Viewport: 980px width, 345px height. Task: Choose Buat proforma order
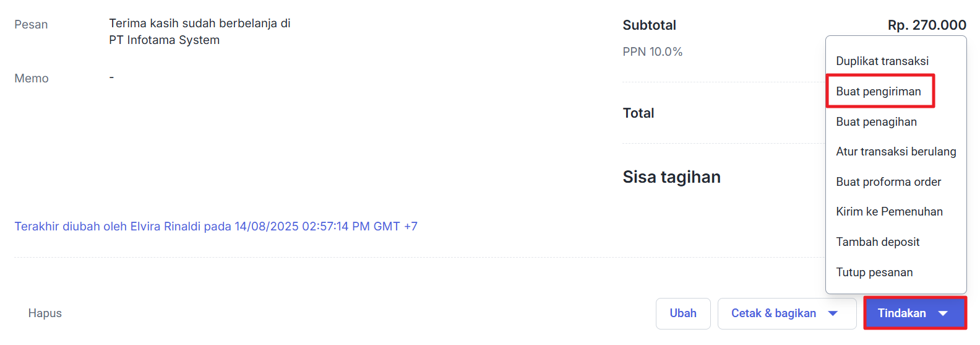(888, 181)
